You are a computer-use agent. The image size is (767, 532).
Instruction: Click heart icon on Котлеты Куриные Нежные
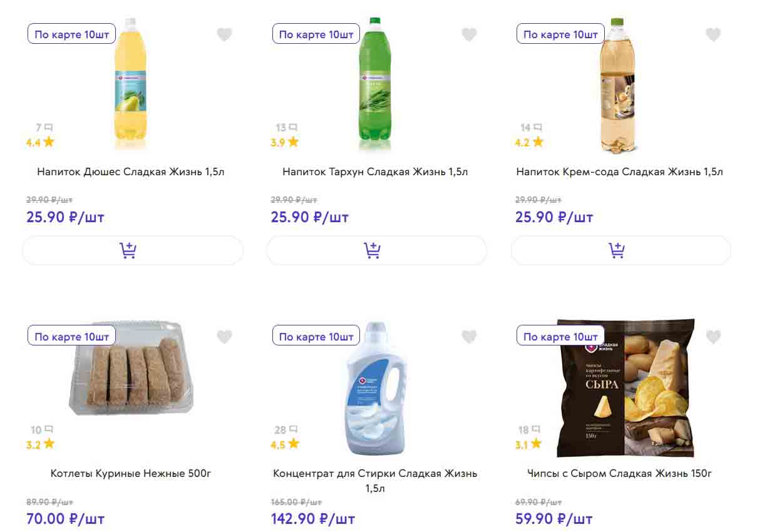(224, 337)
